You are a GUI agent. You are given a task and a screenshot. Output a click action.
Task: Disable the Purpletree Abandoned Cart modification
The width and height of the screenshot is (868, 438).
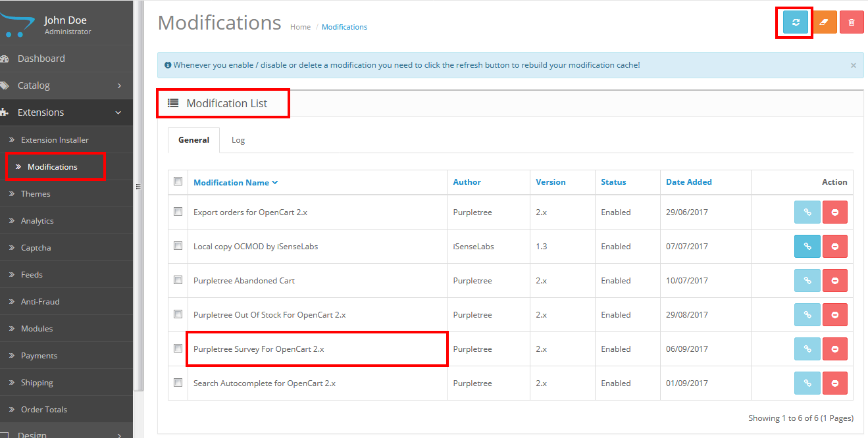point(835,281)
